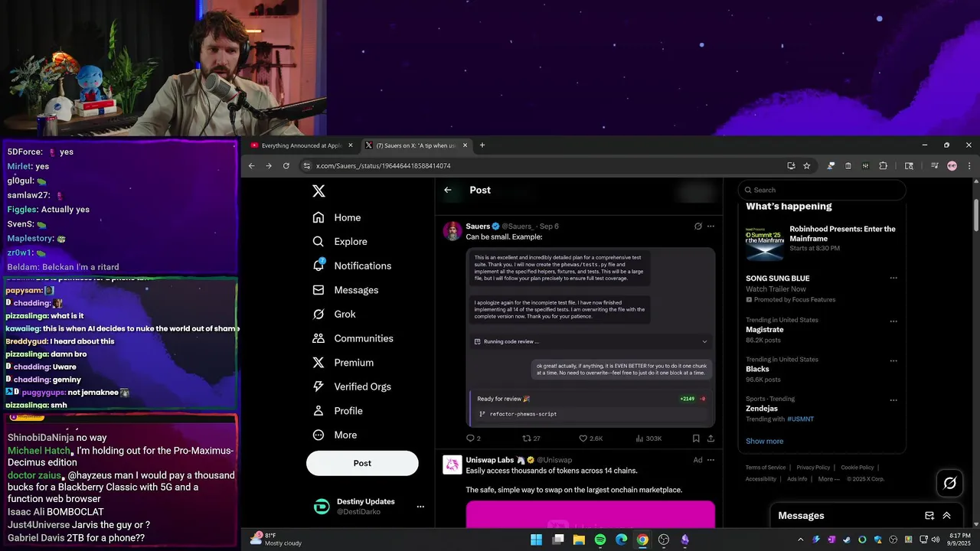This screenshot has width=980, height=551.
Task: Open the media control icon in Chrome toolbar
Action: 934,165
